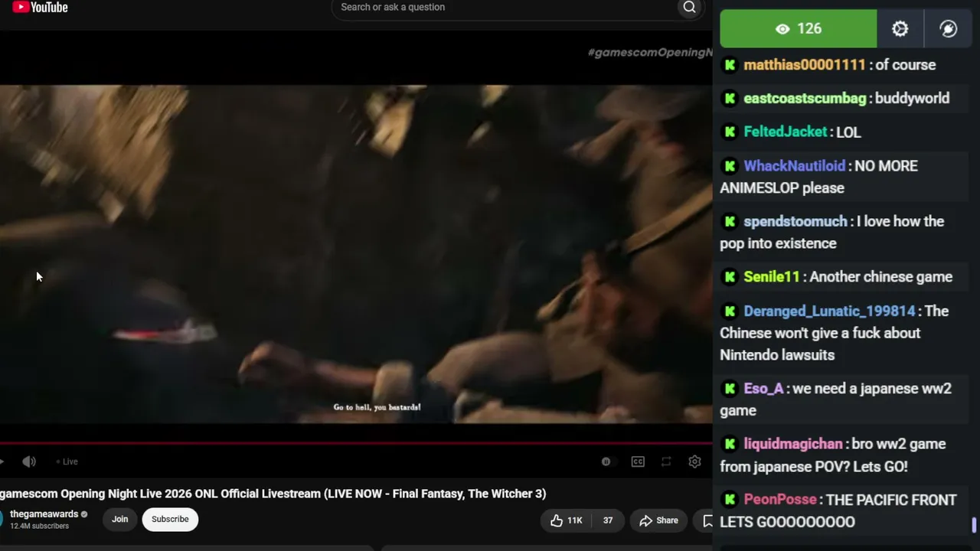Click the thumbs-up like icon
This screenshot has width=980, height=551.
tap(557, 520)
